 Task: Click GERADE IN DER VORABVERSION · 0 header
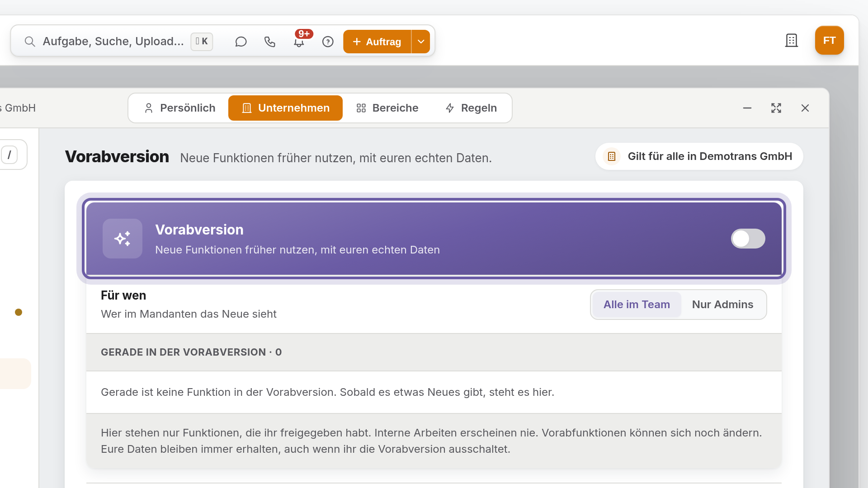tap(191, 352)
